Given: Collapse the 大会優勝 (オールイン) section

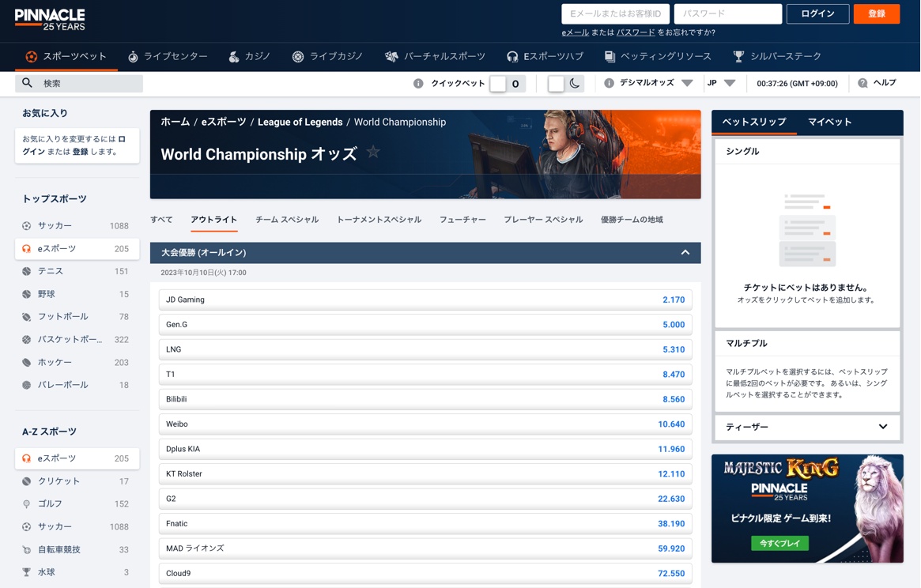Looking at the screenshot, I should click(685, 253).
